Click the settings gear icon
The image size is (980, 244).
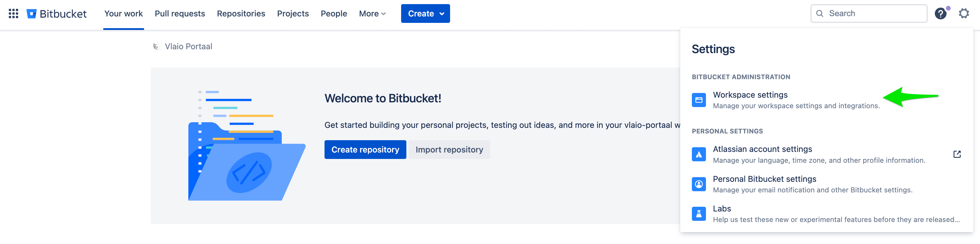click(963, 14)
